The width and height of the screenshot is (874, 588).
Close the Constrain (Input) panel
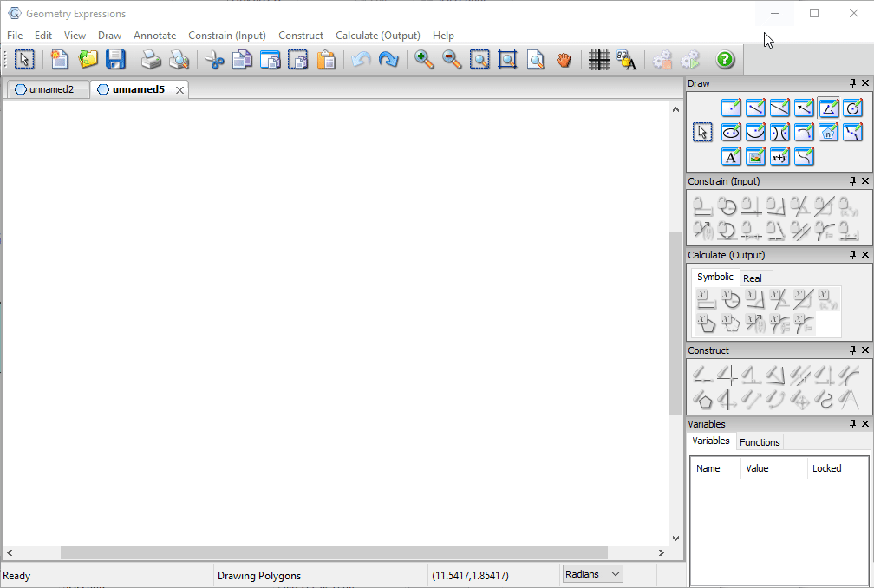[x=865, y=181]
